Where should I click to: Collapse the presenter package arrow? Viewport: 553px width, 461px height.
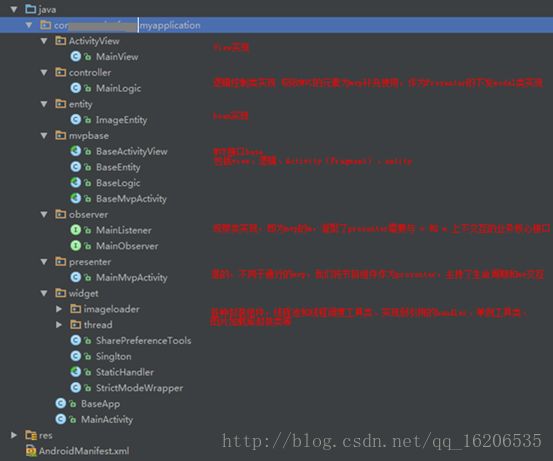coord(44,262)
